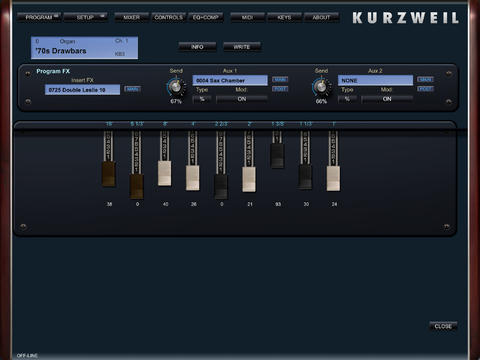The image size is (480, 360).
Task: Click the value 0 under the 2 2/3' drawbar
Action: [222, 204]
